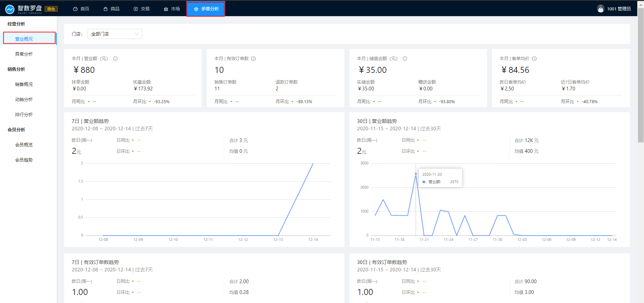The width and height of the screenshot is (644, 303).
Task: Open 异常分析 in the sidebar
Action: point(24,54)
